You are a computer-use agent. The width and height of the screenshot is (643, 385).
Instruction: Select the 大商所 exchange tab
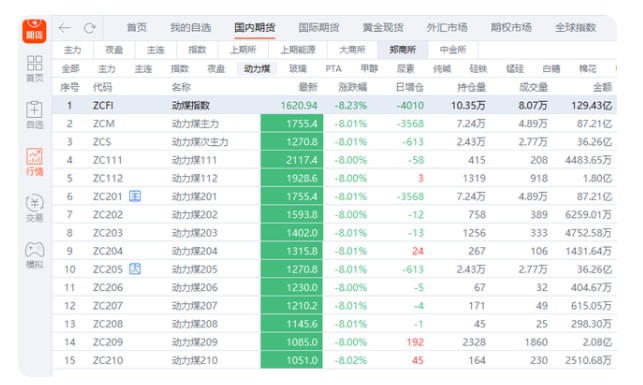tap(352, 50)
